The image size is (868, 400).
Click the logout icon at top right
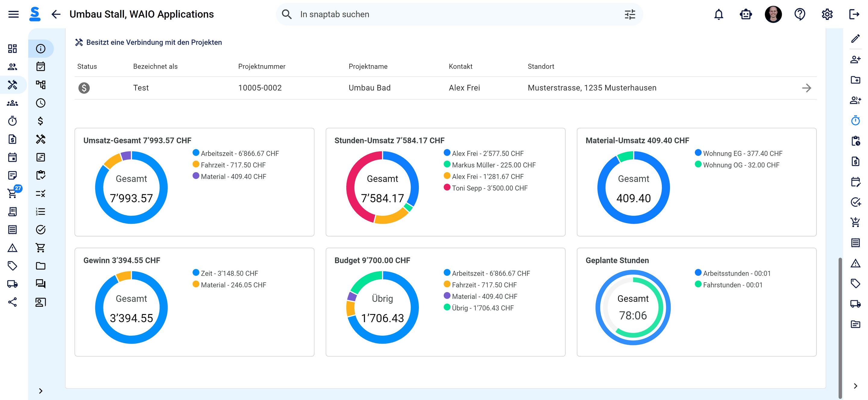tap(854, 14)
